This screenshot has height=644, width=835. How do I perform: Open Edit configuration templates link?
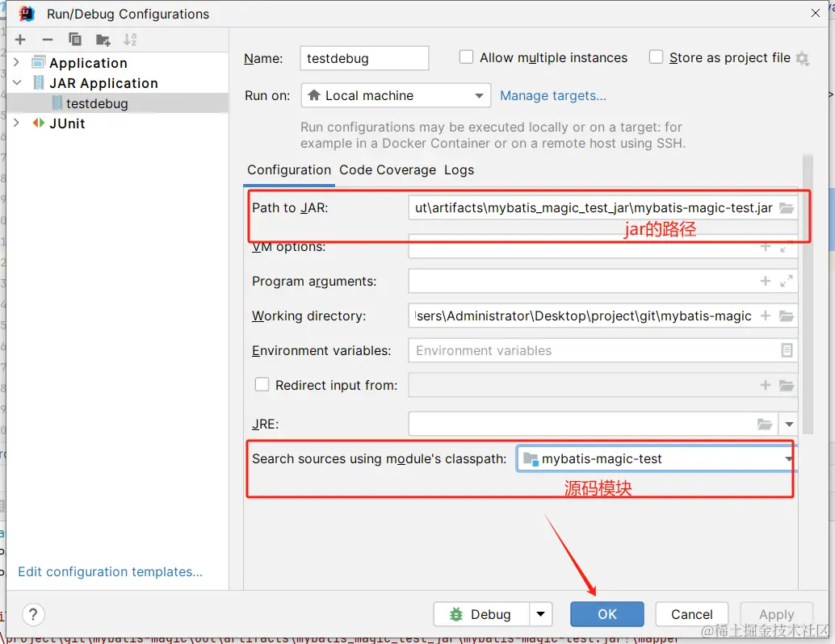pyautogui.click(x=111, y=571)
